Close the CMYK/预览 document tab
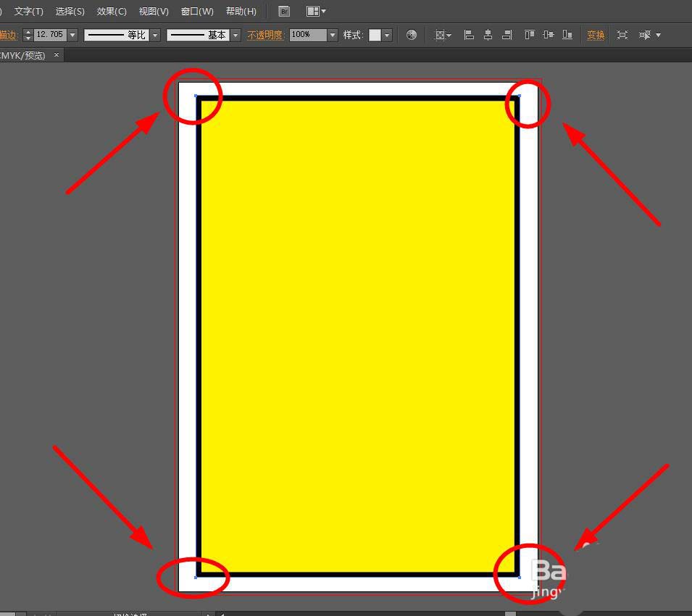The height and width of the screenshot is (616, 692). pyautogui.click(x=56, y=55)
